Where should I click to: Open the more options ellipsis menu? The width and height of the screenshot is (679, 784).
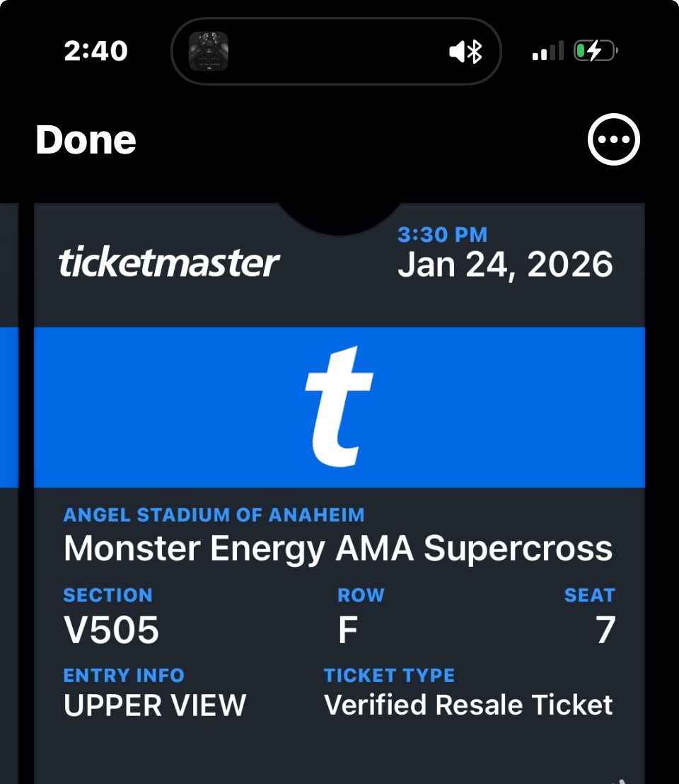[613, 139]
